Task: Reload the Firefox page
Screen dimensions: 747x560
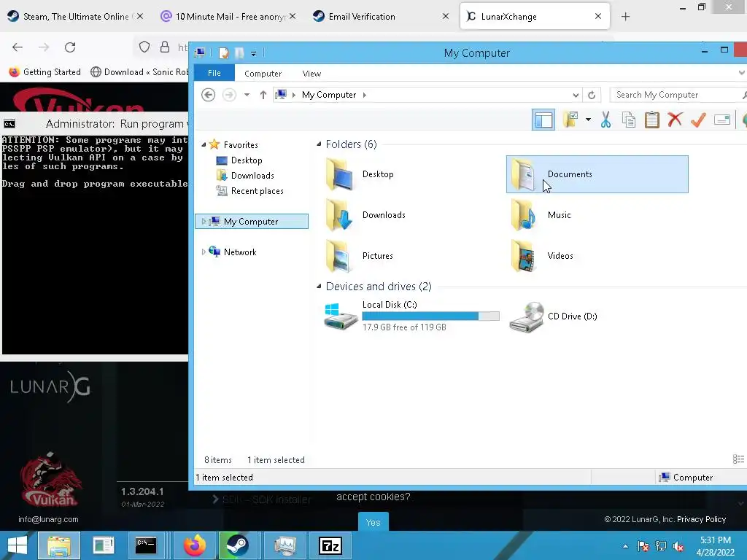Action: click(70, 47)
